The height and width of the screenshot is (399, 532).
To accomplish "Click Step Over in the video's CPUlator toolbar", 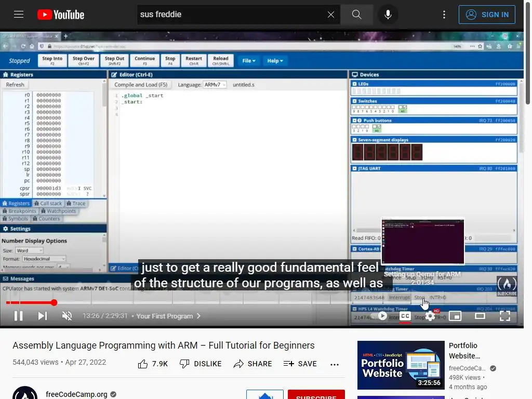I will [84, 60].
